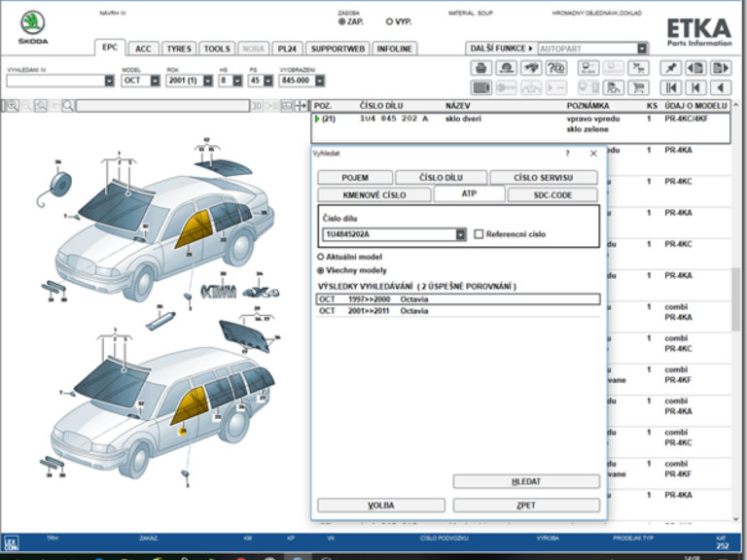
Task: Click the zoom in magnifier icon
Action: [x=11, y=106]
